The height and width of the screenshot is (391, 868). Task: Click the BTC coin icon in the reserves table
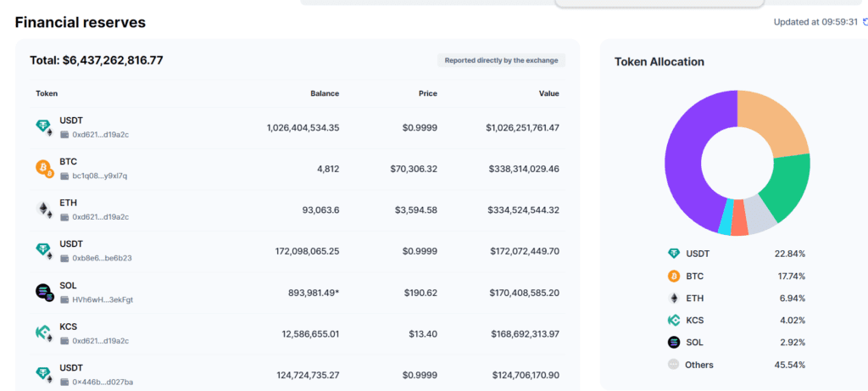(44, 168)
